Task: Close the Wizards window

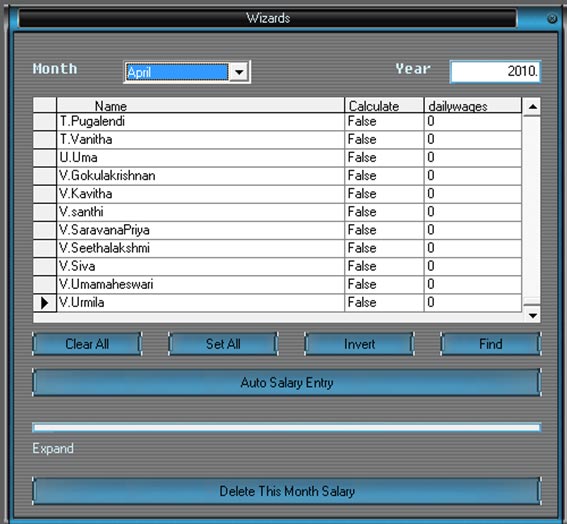Action: point(552,18)
